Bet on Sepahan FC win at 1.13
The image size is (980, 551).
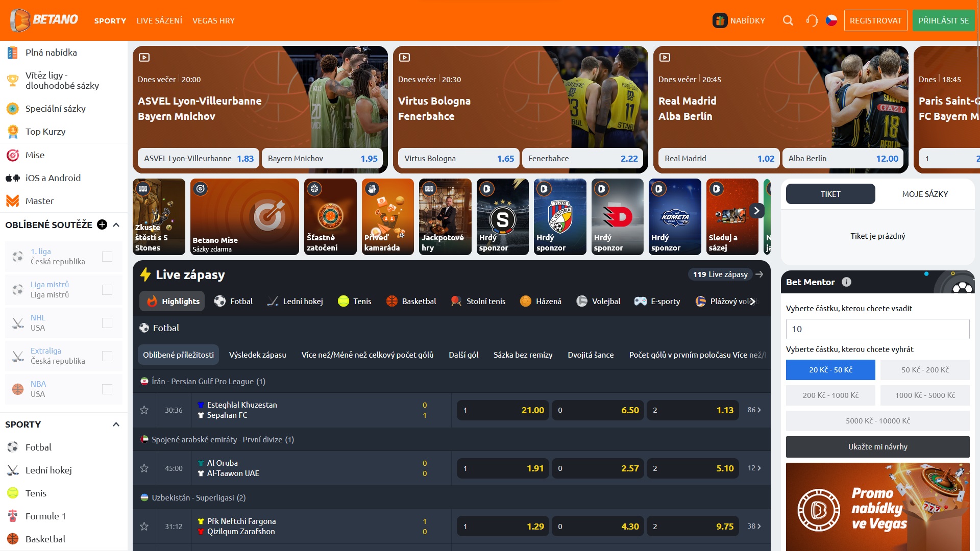[693, 410]
